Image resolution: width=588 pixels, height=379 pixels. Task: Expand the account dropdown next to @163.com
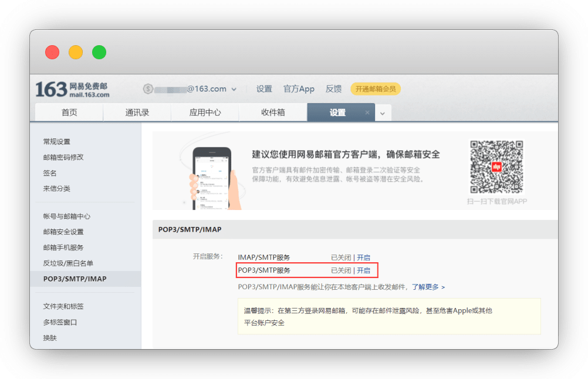(234, 90)
